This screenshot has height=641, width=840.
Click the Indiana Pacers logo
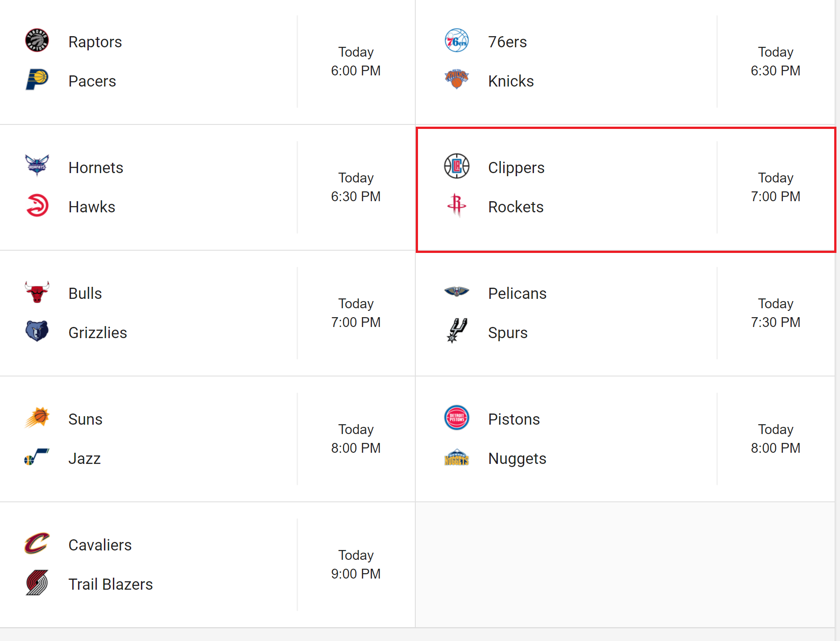[x=37, y=79]
